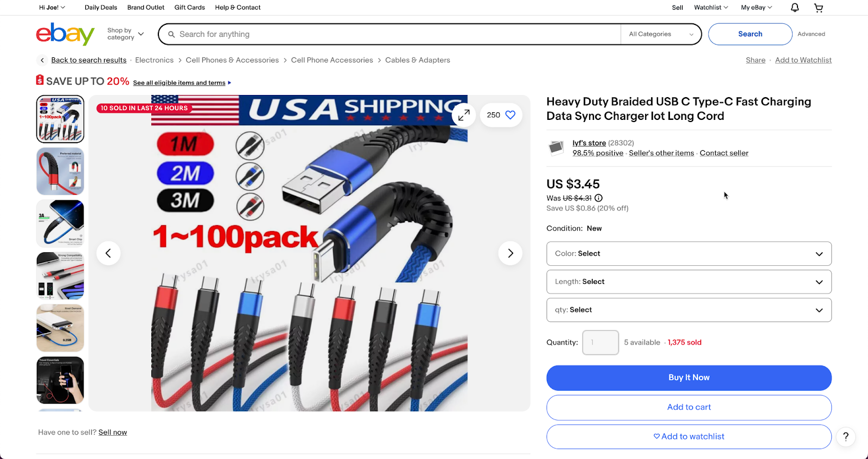Click the Buy It Now button

point(689,378)
